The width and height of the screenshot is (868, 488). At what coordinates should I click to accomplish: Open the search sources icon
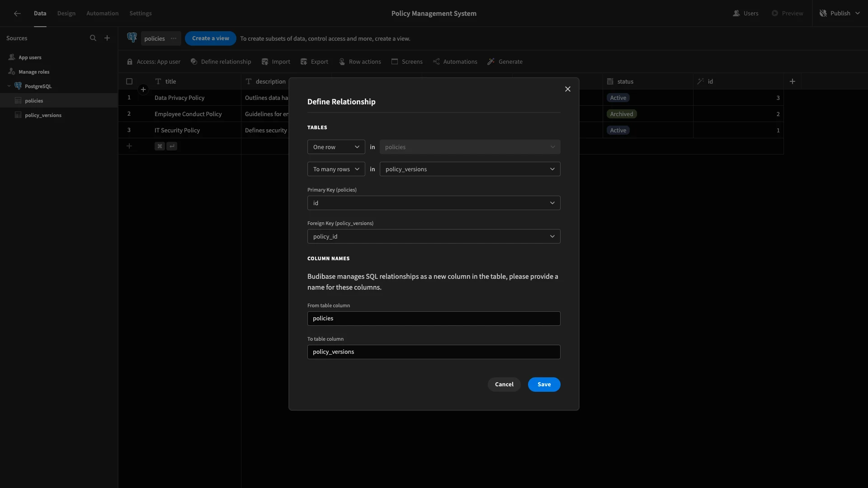93,38
